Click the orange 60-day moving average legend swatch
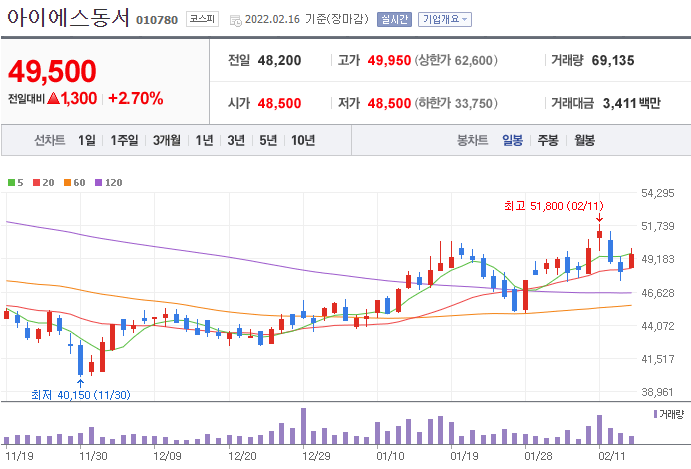691x469 pixels. pos(67,182)
